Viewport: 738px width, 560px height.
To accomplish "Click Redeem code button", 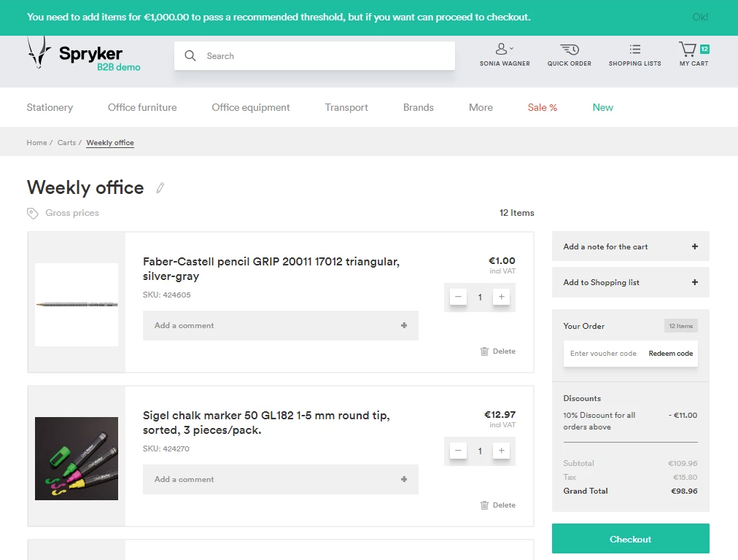I will [x=671, y=354].
